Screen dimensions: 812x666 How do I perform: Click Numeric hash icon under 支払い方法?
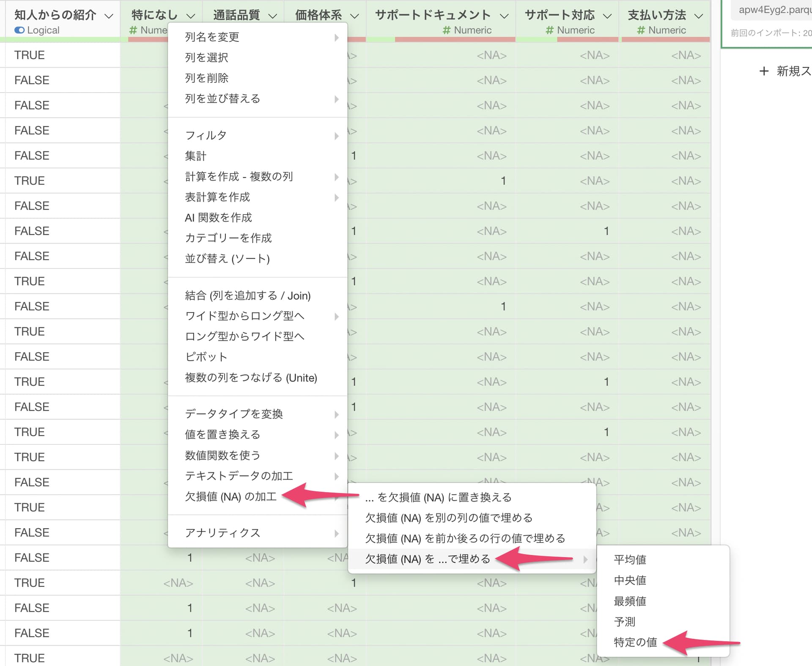(x=641, y=30)
